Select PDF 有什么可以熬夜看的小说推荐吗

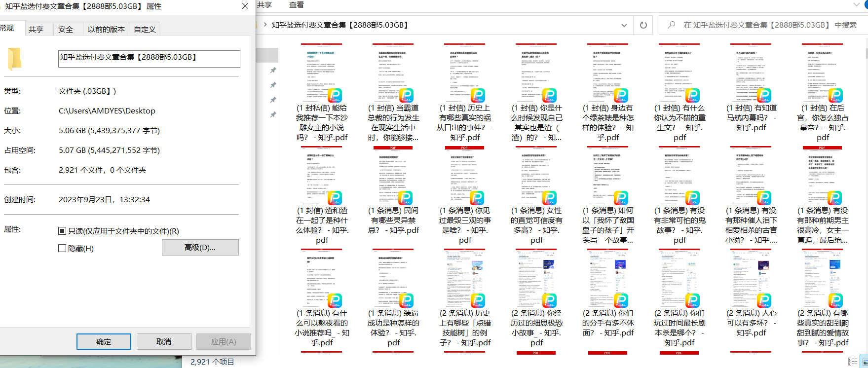click(x=322, y=298)
